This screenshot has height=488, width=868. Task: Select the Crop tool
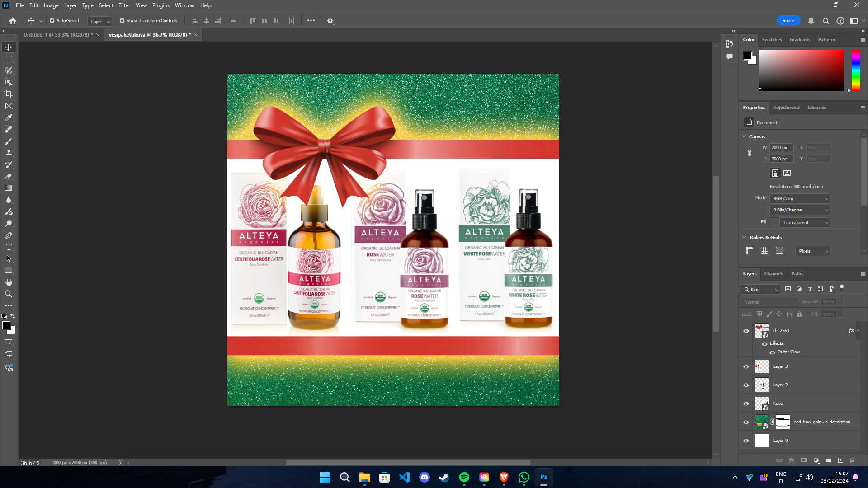pyautogui.click(x=9, y=94)
